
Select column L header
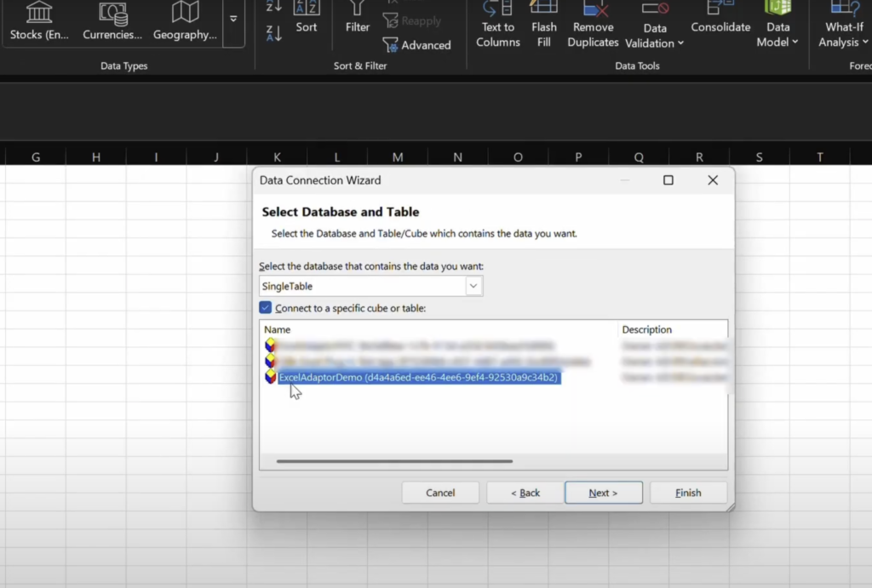[x=337, y=157]
